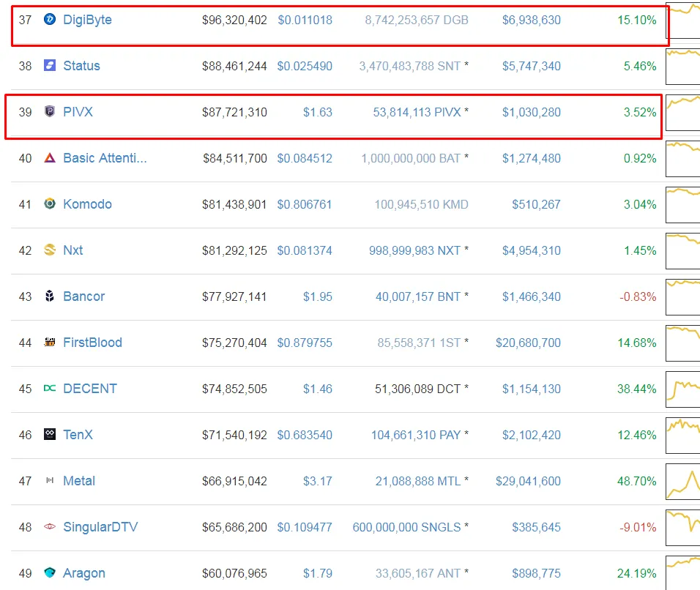Screen dimensions: 700x590
Task: Open the FirstBlood coin page link
Action: (92, 343)
